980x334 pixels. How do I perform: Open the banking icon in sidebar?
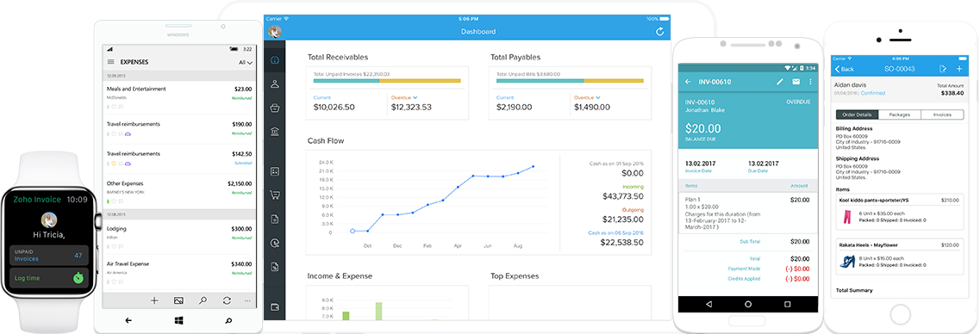coord(274,131)
